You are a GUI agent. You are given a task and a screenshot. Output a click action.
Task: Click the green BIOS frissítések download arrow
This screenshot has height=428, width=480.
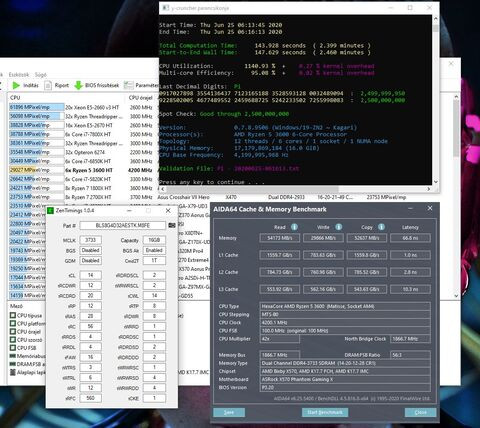[78, 85]
